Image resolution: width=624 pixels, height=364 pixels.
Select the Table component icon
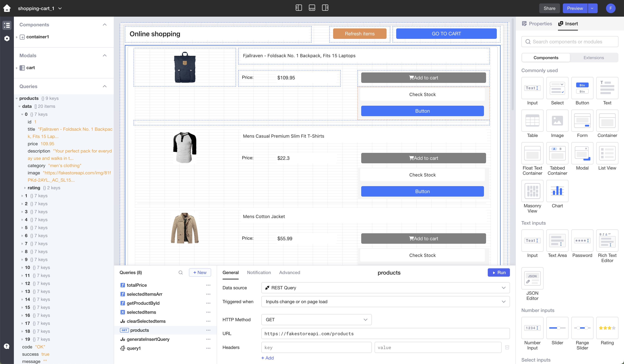[x=532, y=121]
